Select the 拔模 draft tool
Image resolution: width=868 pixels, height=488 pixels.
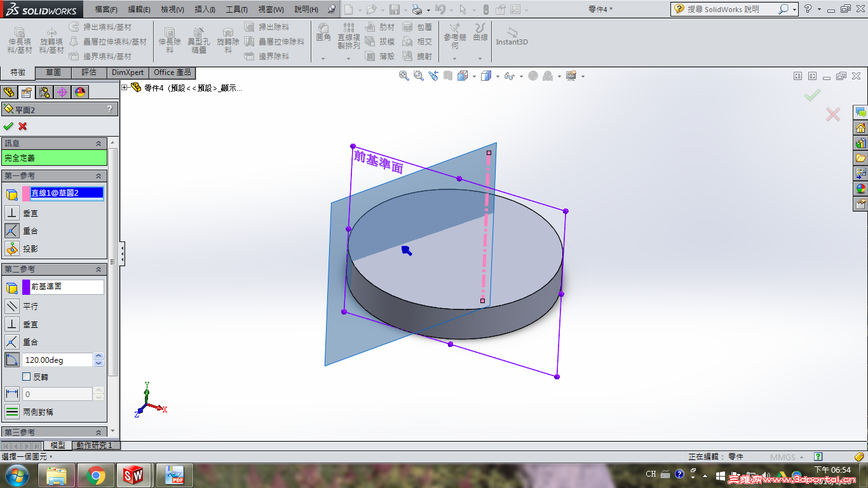[x=380, y=42]
